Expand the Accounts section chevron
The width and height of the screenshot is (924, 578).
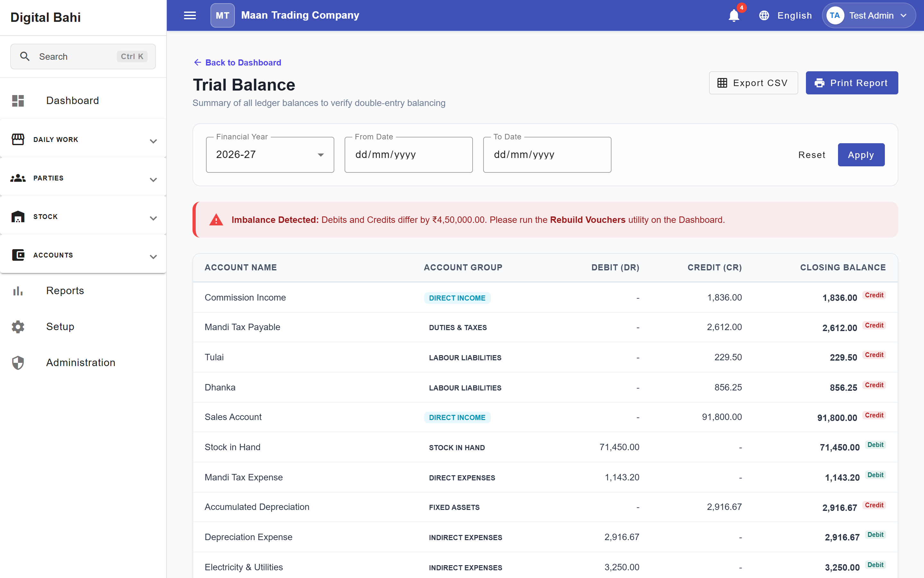(153, 257)
